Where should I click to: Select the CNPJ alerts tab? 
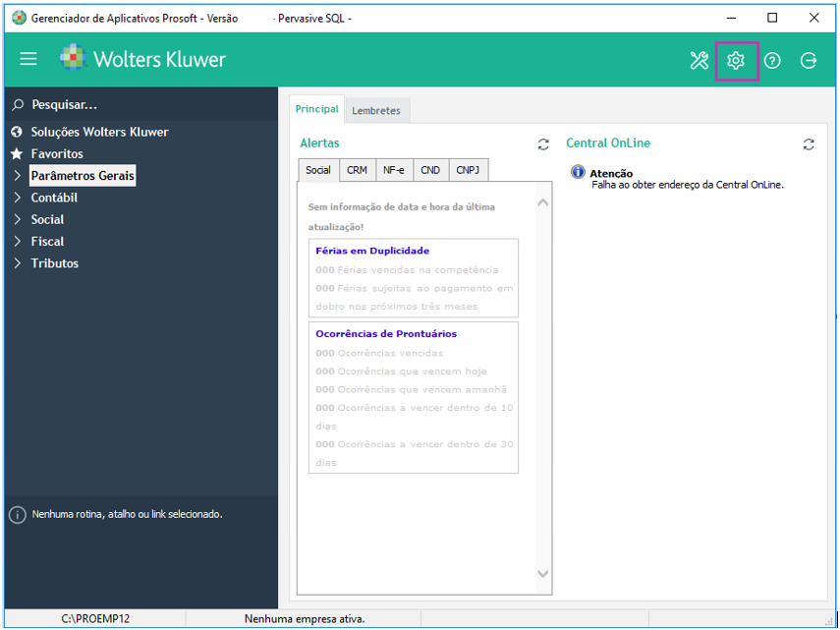(469, 170)
